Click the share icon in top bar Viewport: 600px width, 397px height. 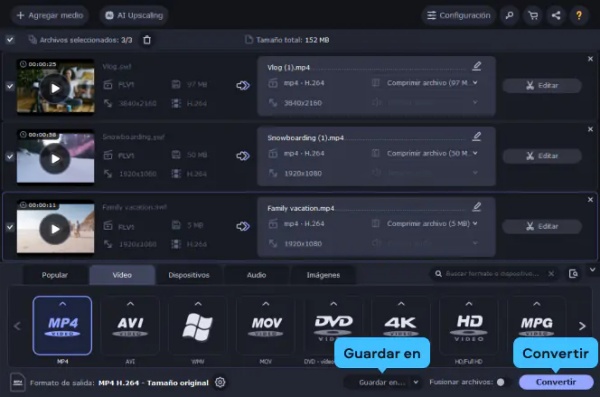click(556, 15)
